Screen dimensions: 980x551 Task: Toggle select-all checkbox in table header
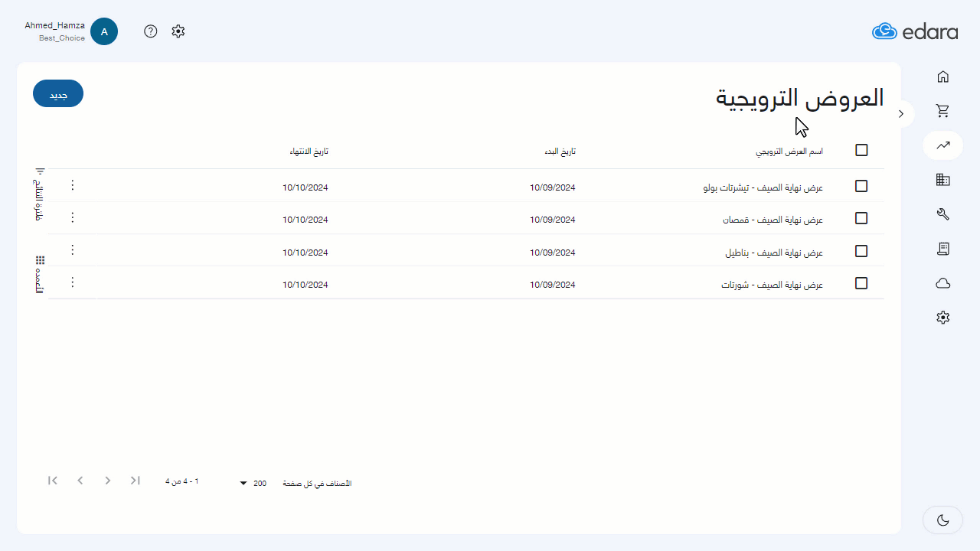click(x=861, y=150)
